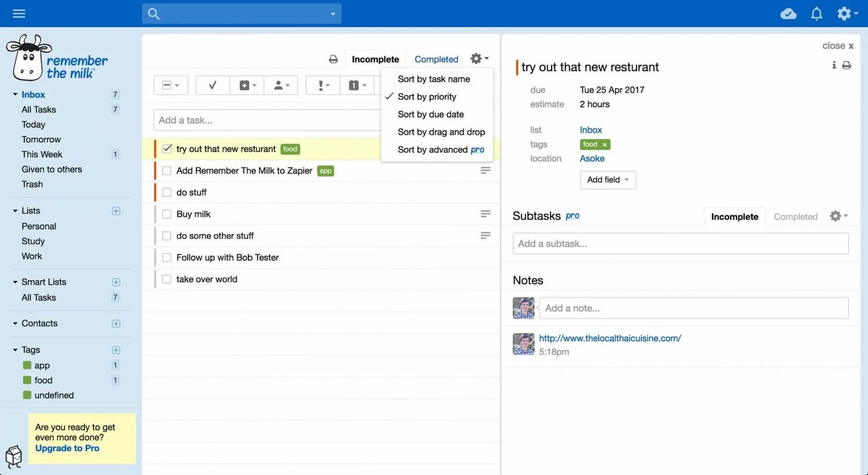Add a new contact with plus icon
This screenshot has width=868, height=475.
116,324
